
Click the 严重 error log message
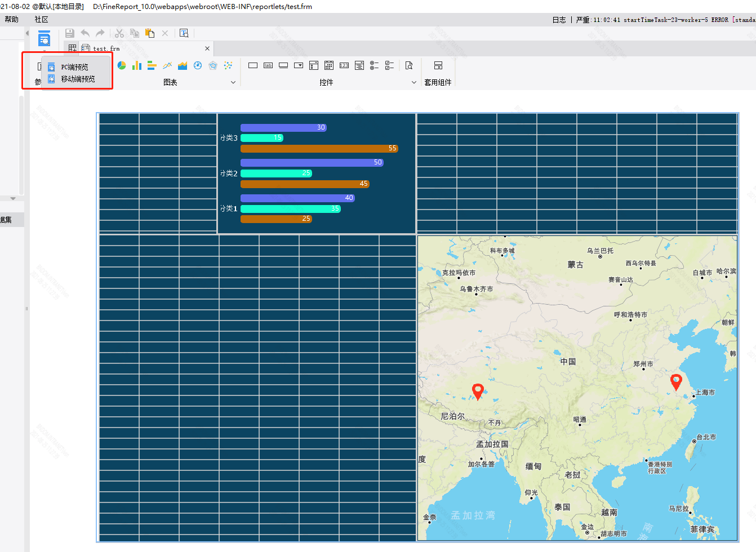(x=666, y=20)
